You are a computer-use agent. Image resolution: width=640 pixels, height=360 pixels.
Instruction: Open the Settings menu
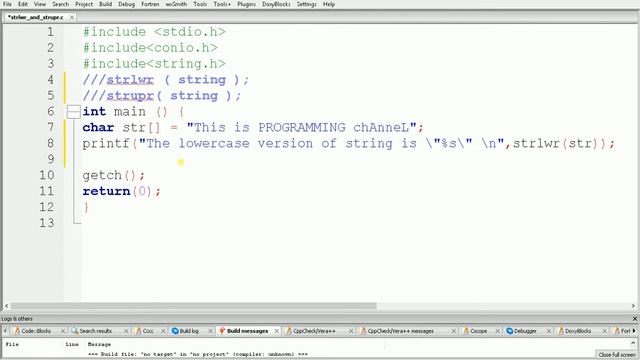306,4
